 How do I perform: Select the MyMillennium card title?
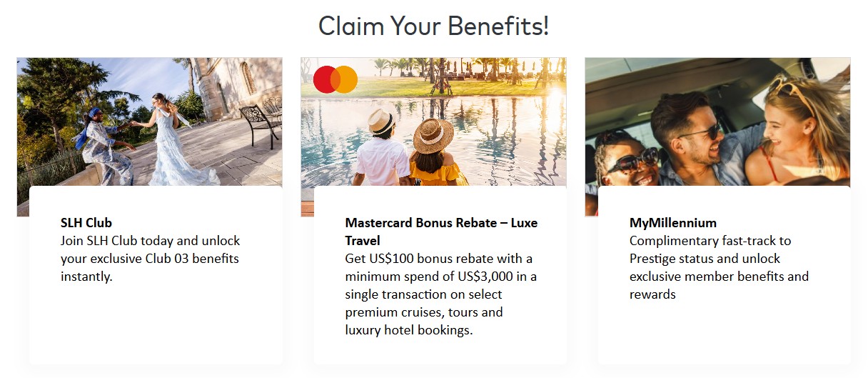tap(672, 223)
